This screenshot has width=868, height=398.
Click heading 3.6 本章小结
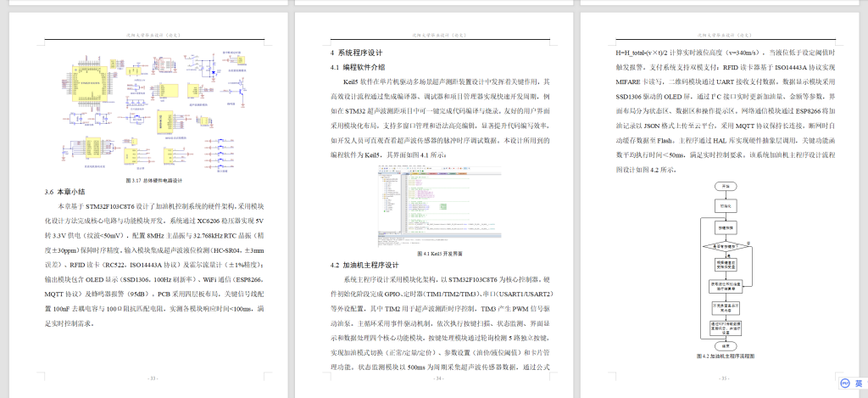click(64, 192)
